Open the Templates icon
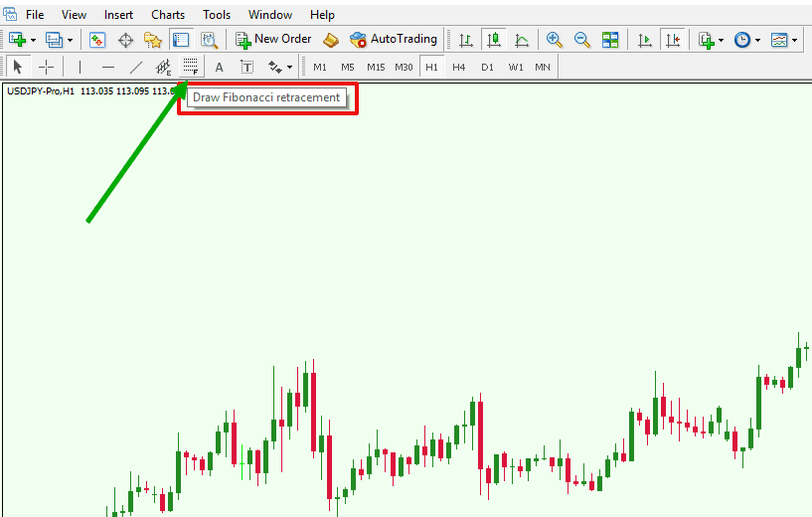The height and width of the screenshot is (517, 812). [779, 40]
